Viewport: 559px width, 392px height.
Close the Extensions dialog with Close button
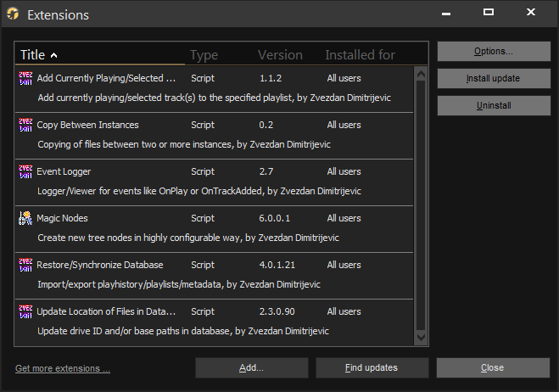pos(492,367)
